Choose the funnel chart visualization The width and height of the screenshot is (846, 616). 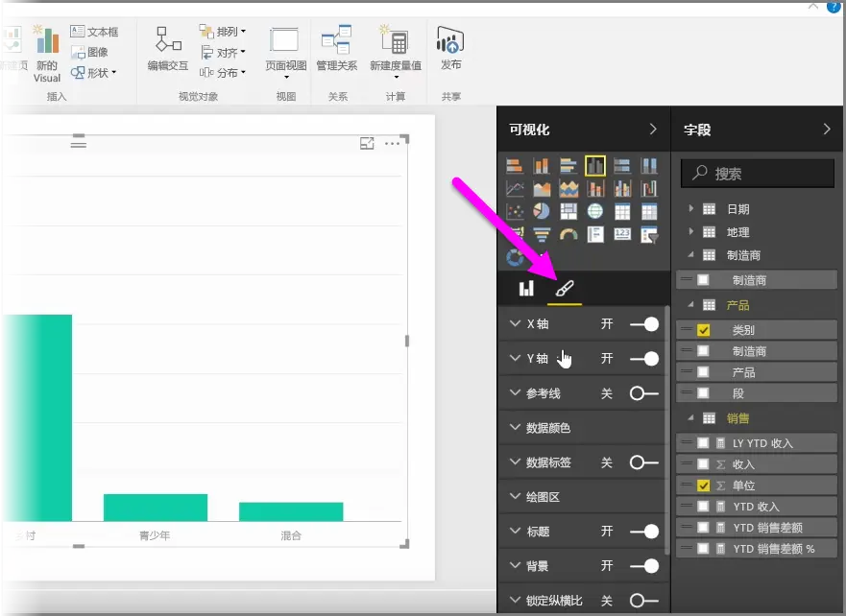click(542, 234)
